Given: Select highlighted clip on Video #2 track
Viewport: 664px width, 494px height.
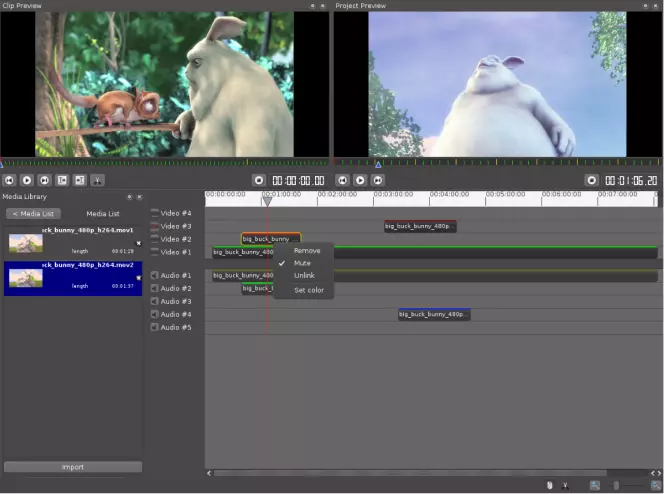Looking at the screenshot, I should [271, 239].
